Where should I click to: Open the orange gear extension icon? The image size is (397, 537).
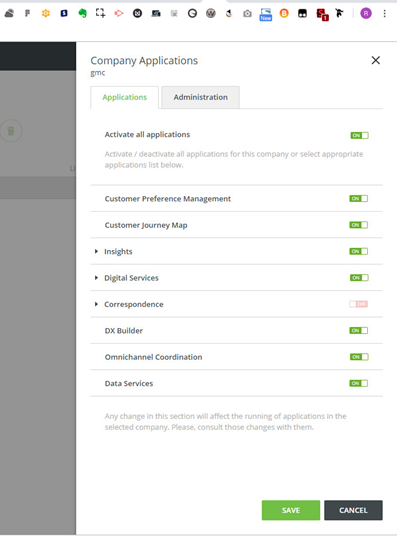[46, 13]
